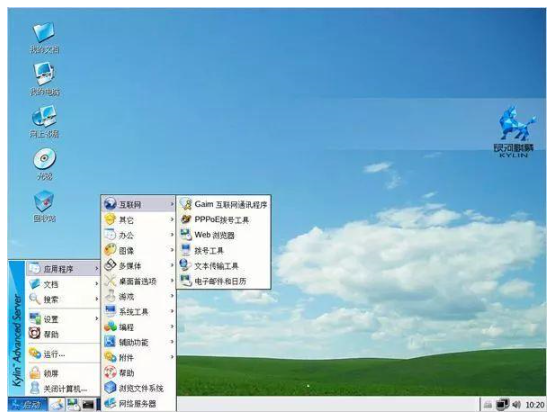Click the quick launch icon beside 启动
Screen dimensions: 555x419
tap(57, 404)
